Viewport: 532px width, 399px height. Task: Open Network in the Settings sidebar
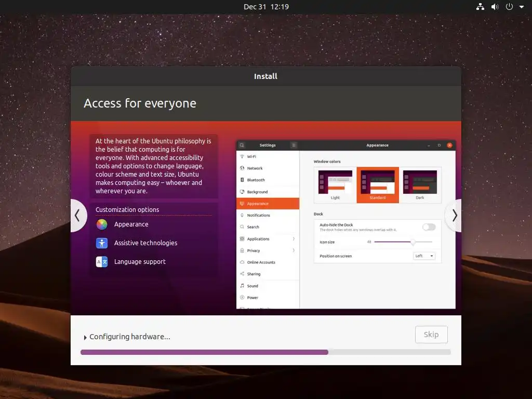click(x=268, y=168)
